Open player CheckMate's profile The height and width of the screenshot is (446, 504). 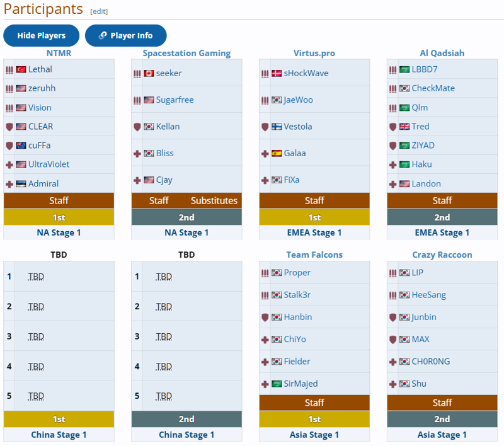point(433,88)
